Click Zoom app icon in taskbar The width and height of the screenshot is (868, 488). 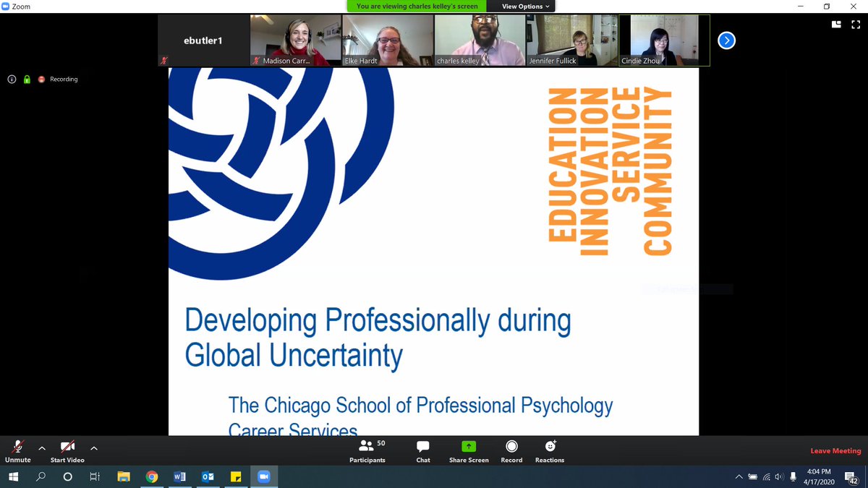[x=263, y=477]
